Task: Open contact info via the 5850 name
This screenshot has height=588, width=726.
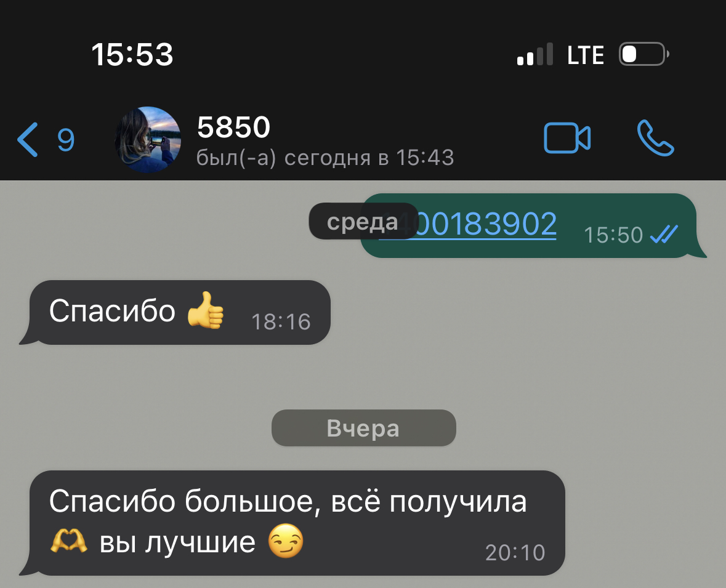Action: [234, 127]
